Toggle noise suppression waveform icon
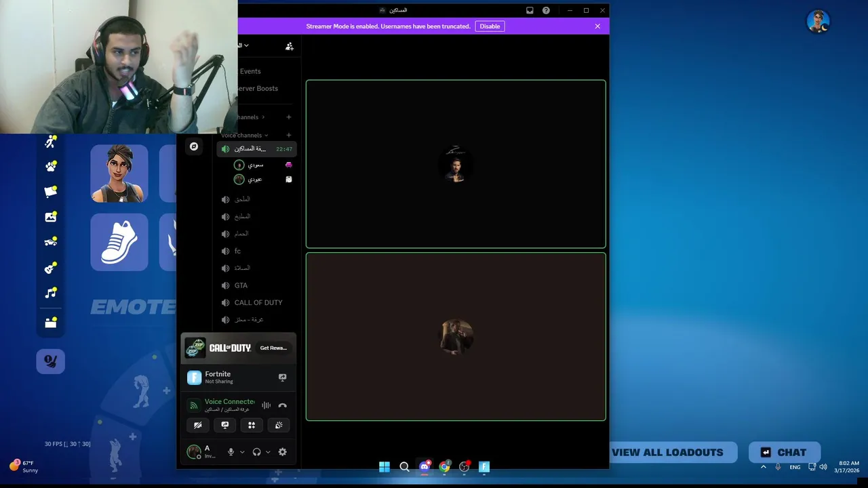Screen dimensions: 868x488 click(266, 405)
